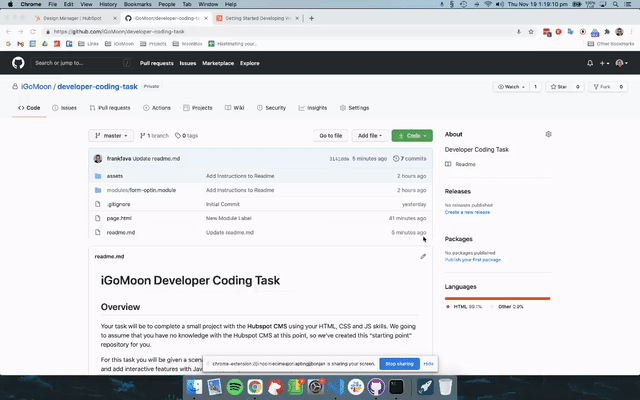Open the Add file dropdown
Viewport: 640px width, 400px height.
point(370,136)
